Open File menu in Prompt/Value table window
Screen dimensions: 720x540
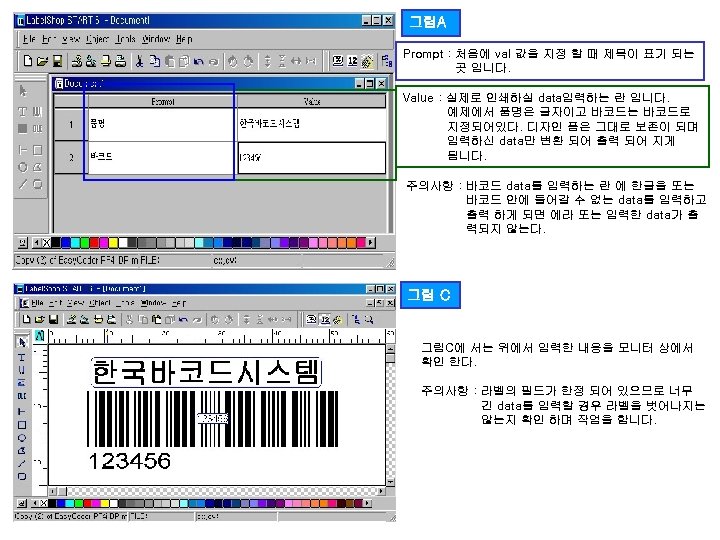[x=29, y=39]
